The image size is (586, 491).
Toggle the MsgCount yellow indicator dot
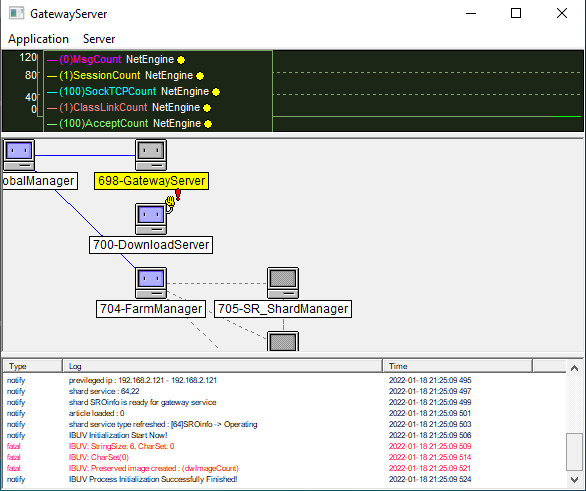click(x=181, y=60)
